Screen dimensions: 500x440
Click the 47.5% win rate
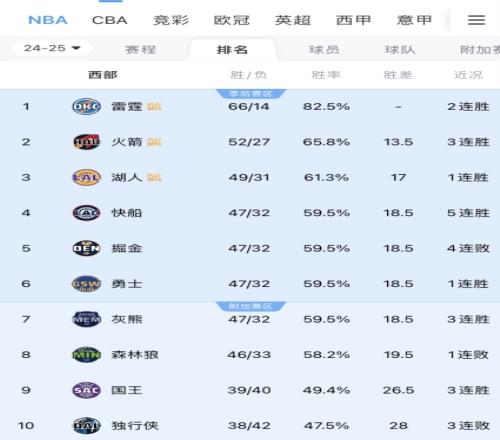326,426
